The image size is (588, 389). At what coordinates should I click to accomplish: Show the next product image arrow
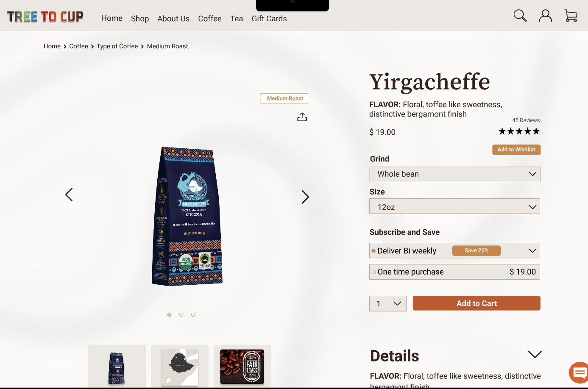point(305,197)
